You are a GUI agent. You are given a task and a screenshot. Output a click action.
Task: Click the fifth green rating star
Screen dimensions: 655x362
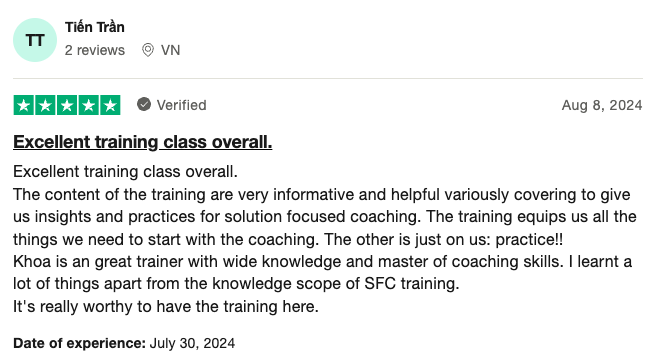pos(110,105)
